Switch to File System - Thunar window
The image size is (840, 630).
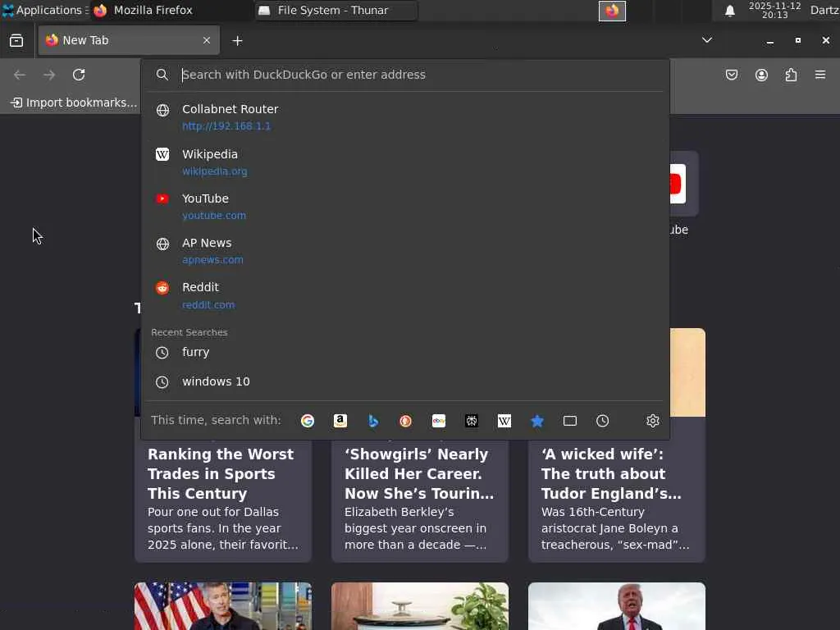336,10
